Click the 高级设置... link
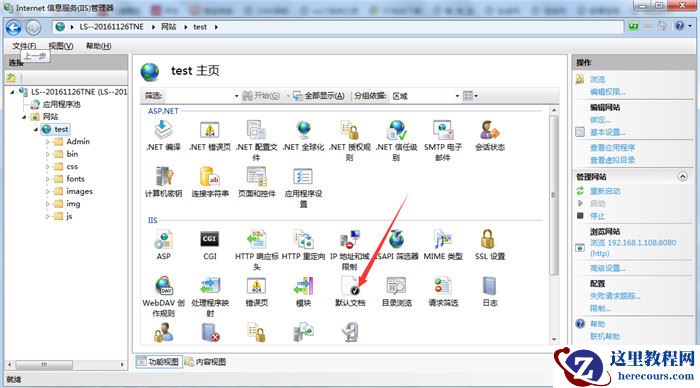 [x=608, y=268]
